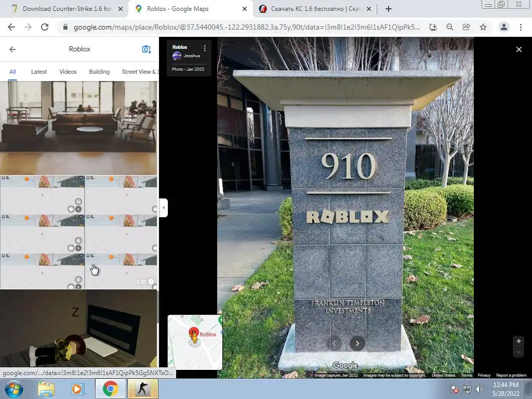The image size is (532, 399).
Task: Click the volume speaker tray icon
Action: click(479, 389)
